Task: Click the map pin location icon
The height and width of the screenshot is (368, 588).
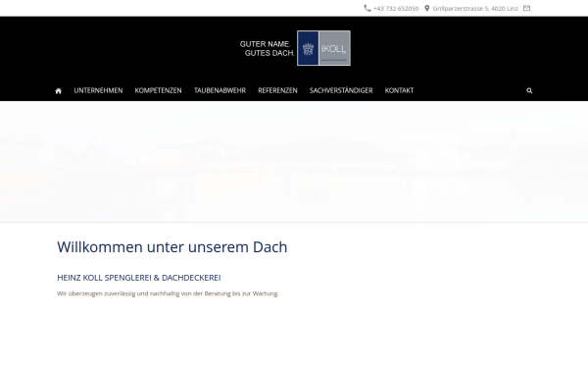Action: [426, 8]
